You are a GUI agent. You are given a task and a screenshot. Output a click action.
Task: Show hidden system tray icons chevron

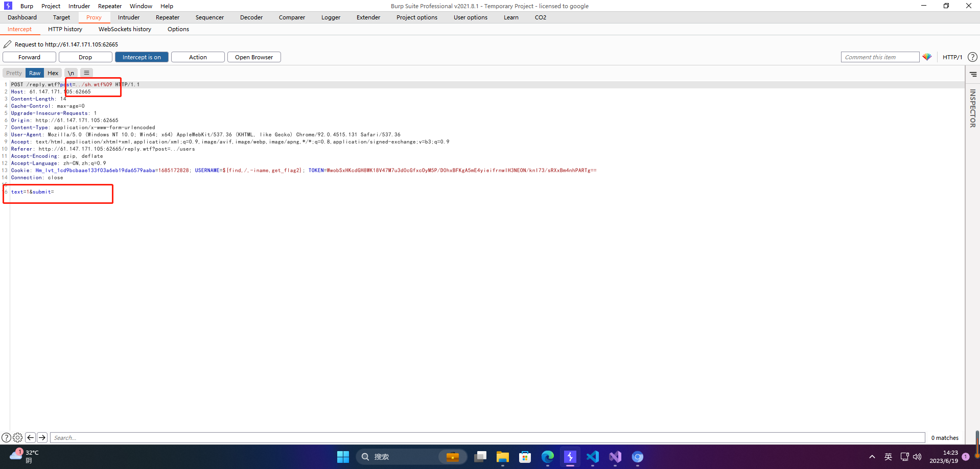click(x=872, y=457)
